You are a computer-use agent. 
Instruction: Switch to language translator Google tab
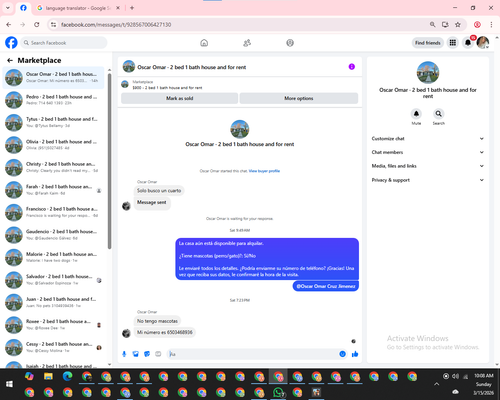78,8
